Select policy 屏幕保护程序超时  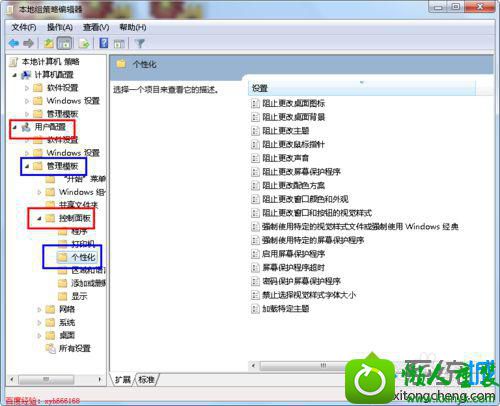tap(293, 267)
